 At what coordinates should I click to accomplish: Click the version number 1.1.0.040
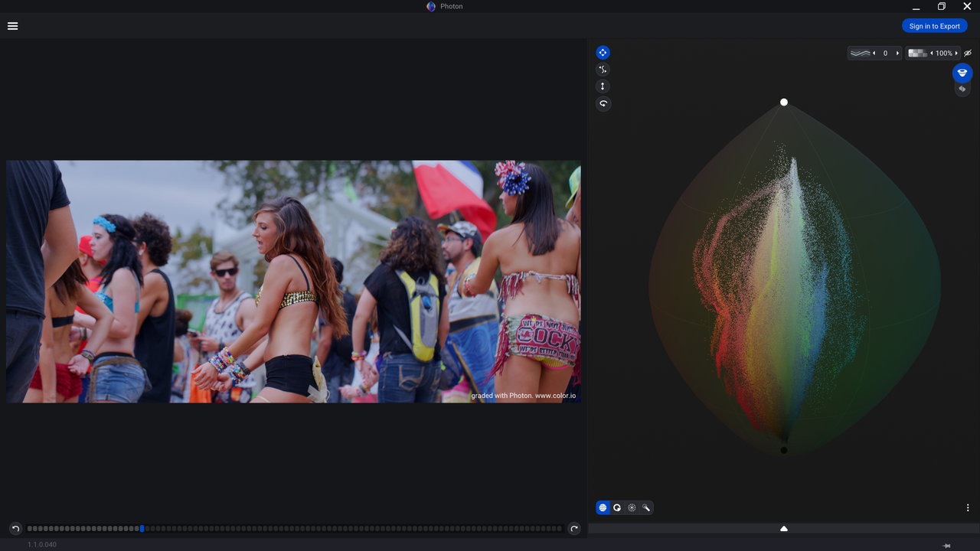[42, 545]
